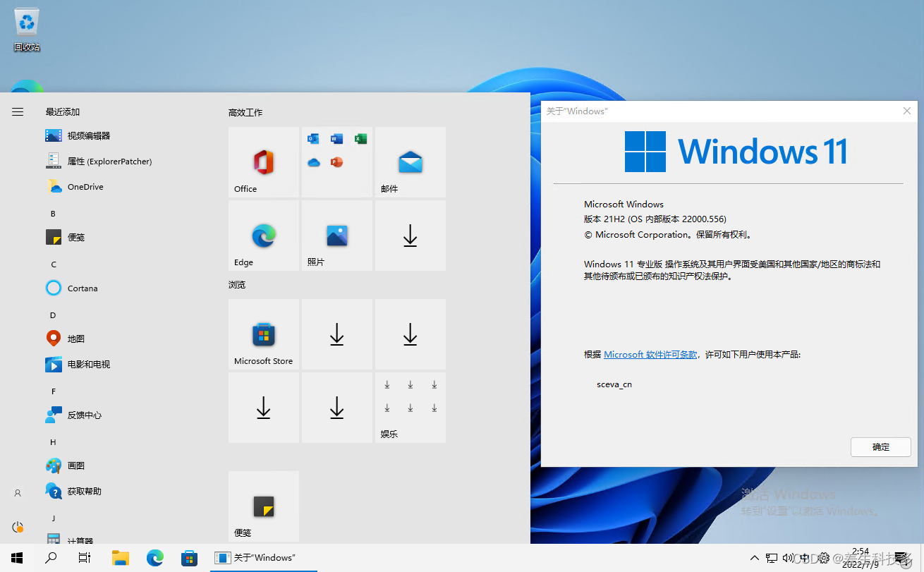
Task: Open the 邮件 mail tile
Action: pyautogui.click(x=411, y=162)
